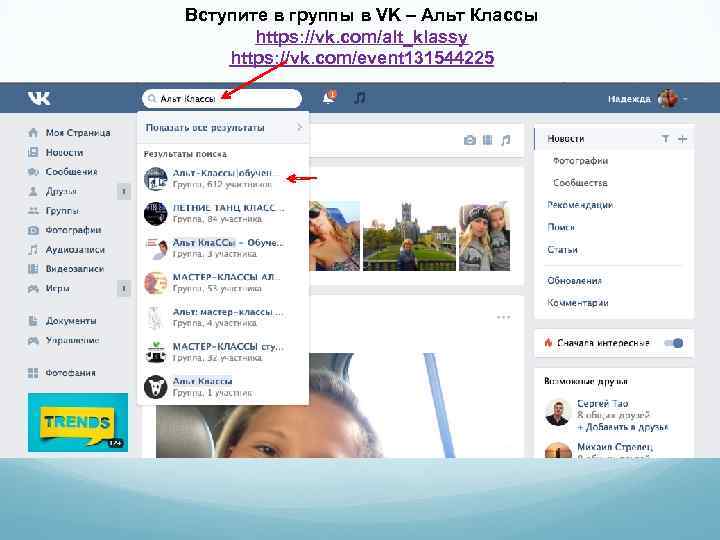Click the search field containing Альт Классы

coord(222,99)
